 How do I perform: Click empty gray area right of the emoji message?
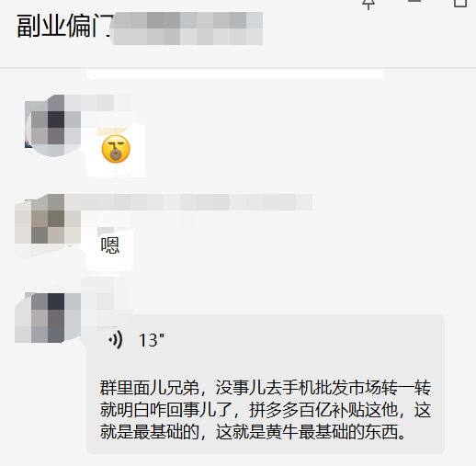(x=306, y=149)
